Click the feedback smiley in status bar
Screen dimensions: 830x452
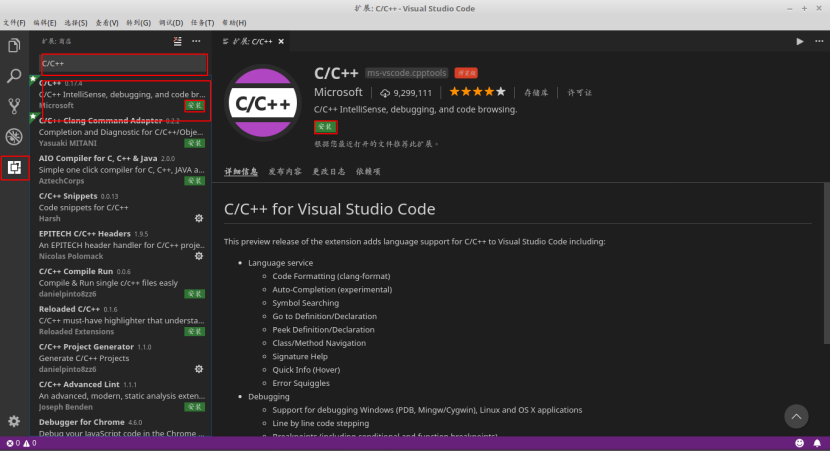pos(799,443)
